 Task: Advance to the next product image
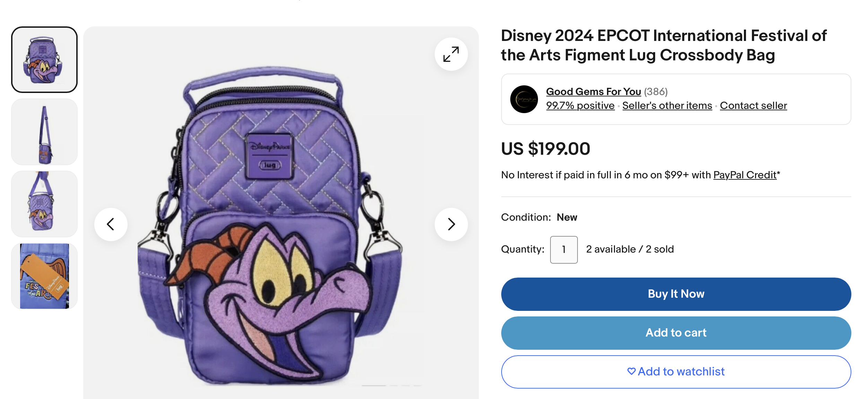point(451,224)
